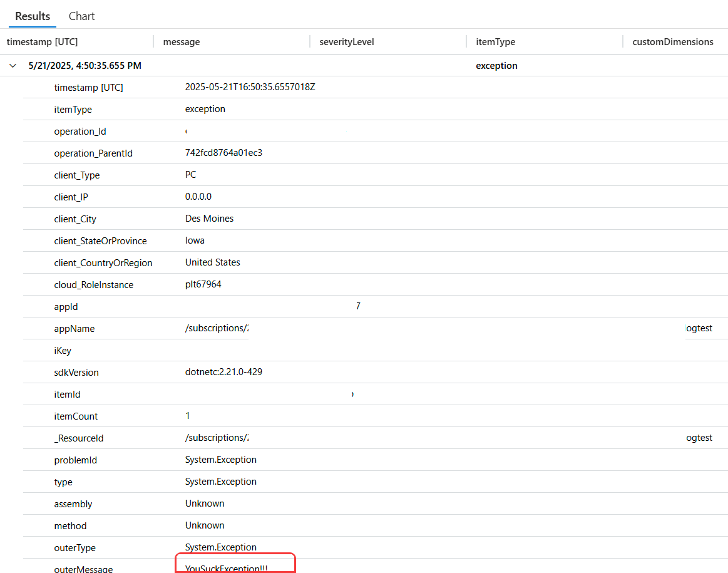Click the detailed timestamp value 2025-05-21T16:50:35.6557018Z
Screen dimensions: 728x573
250,87
